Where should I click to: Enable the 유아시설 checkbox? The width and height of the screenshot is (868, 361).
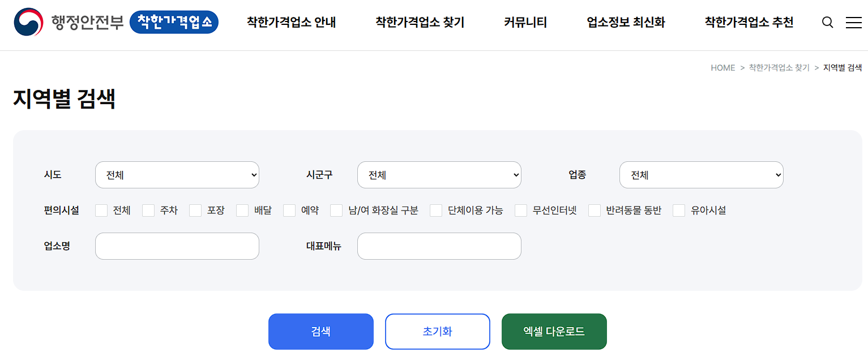679,210
